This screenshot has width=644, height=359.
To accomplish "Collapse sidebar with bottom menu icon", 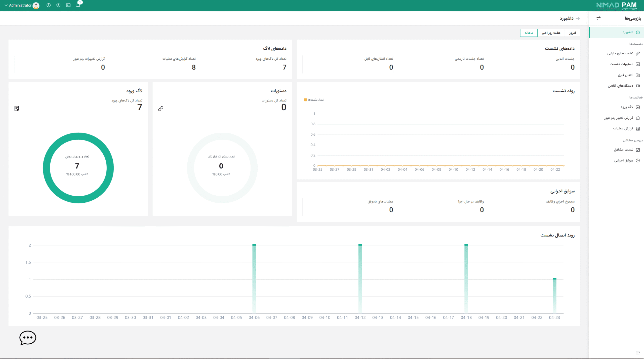I will pyautogui.click(x=637, y=352).
